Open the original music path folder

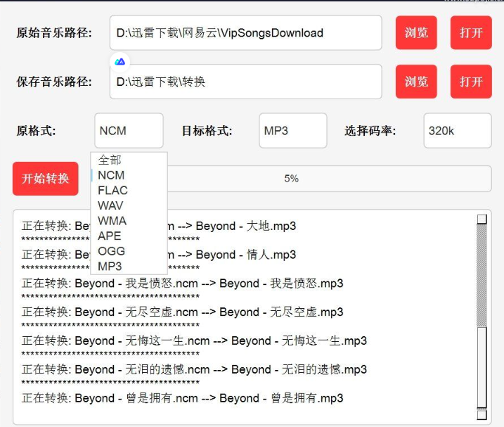pyautogui.click(x=471, y=33)
